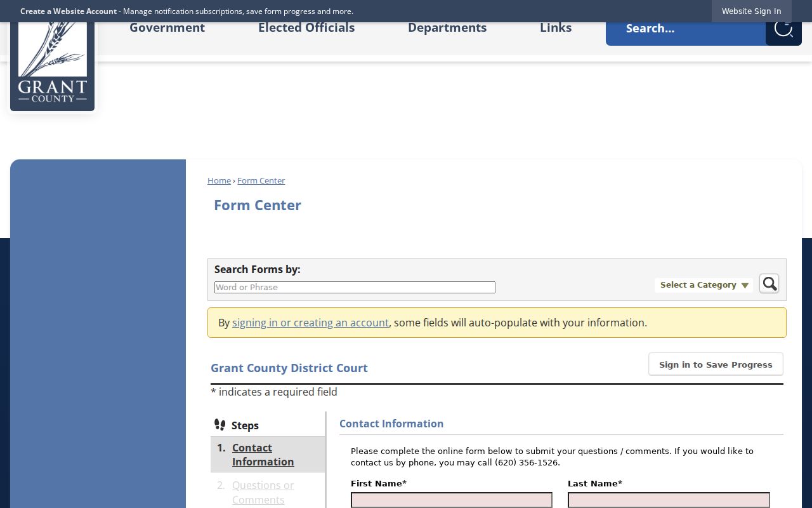Click the Website Sign In button
The image size is (812, 508).
click(751, 11)
